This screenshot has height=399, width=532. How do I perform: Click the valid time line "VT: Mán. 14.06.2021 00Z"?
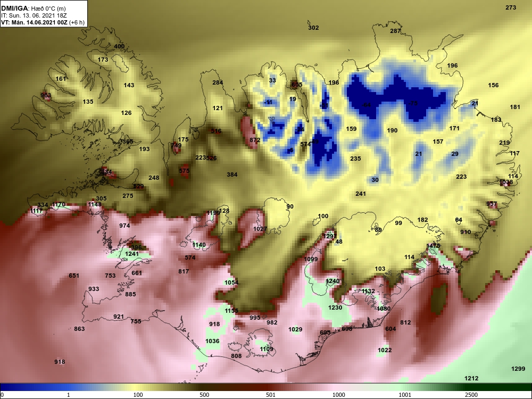[x=34, y=22]
